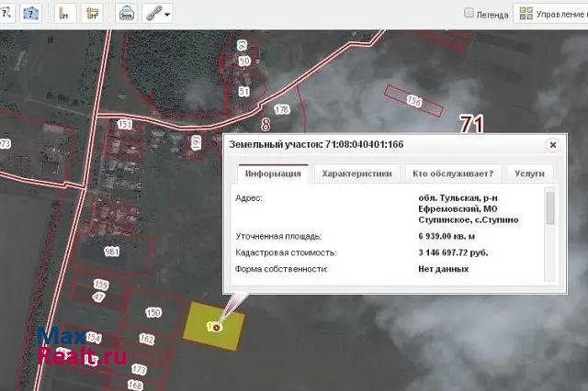Click the identify tool with question mark
This screenshot has height=391, width=588.
pos(32,14)
